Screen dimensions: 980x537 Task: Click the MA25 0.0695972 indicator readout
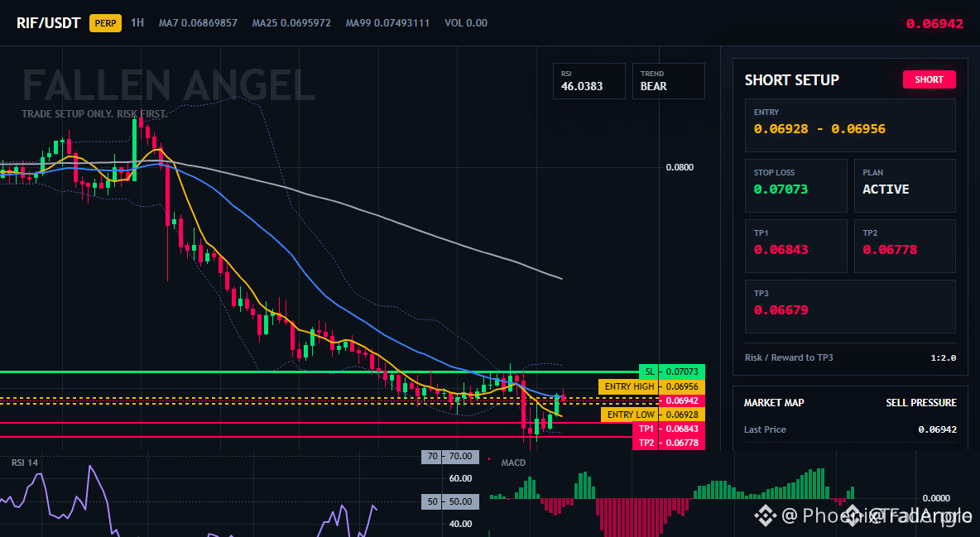(291, 22)
